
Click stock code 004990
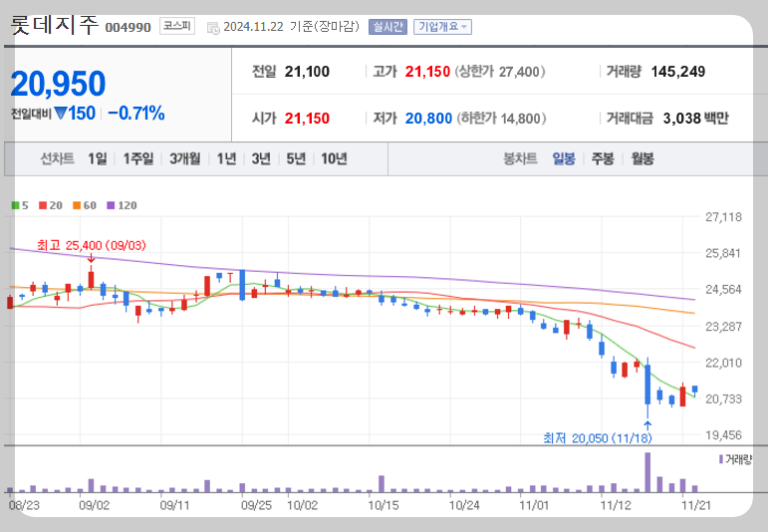pos(128,28)
